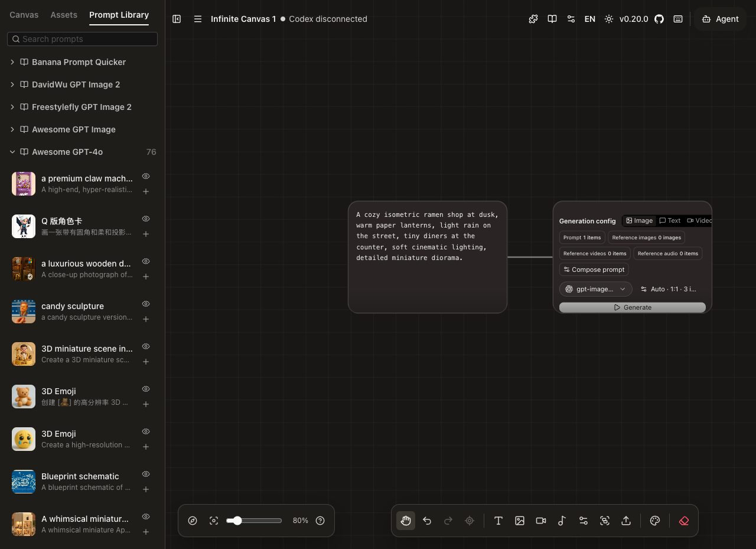Add an audio node from toolbar

click(x=562, y=521)
